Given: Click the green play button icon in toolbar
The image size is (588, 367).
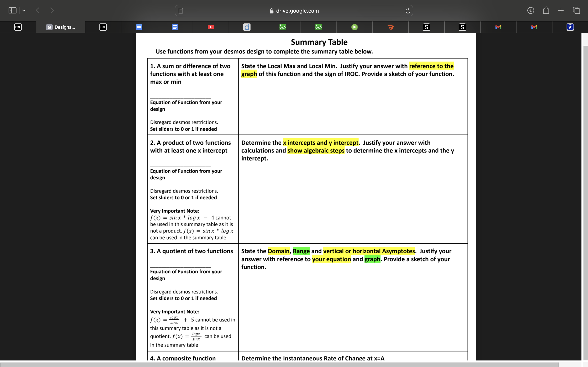Looking at the screenshot, I should (355, 27).
